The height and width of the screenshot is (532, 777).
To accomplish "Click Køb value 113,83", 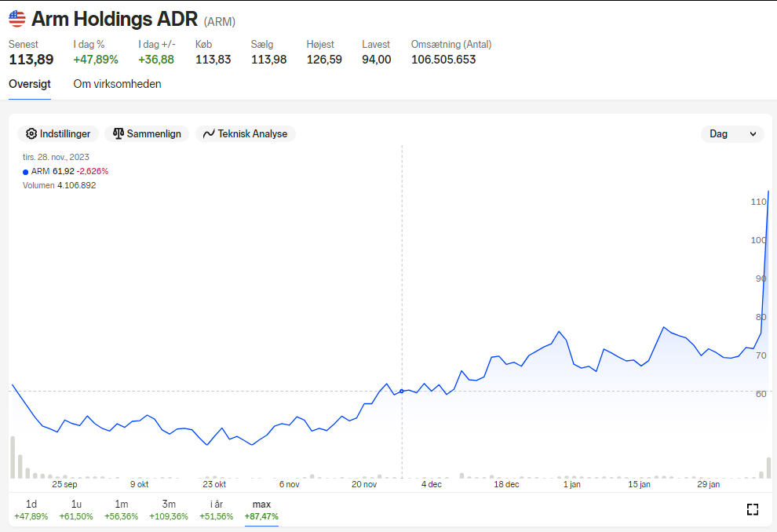I will point(213,60).
